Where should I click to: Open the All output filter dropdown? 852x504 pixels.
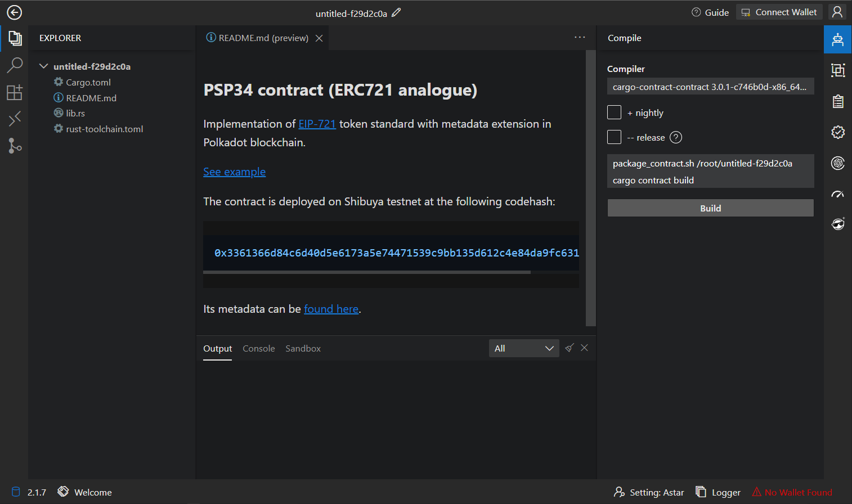[523, 348]
